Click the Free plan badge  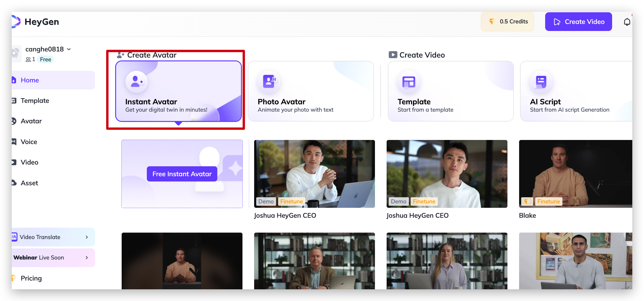click(x=46, y=59)
